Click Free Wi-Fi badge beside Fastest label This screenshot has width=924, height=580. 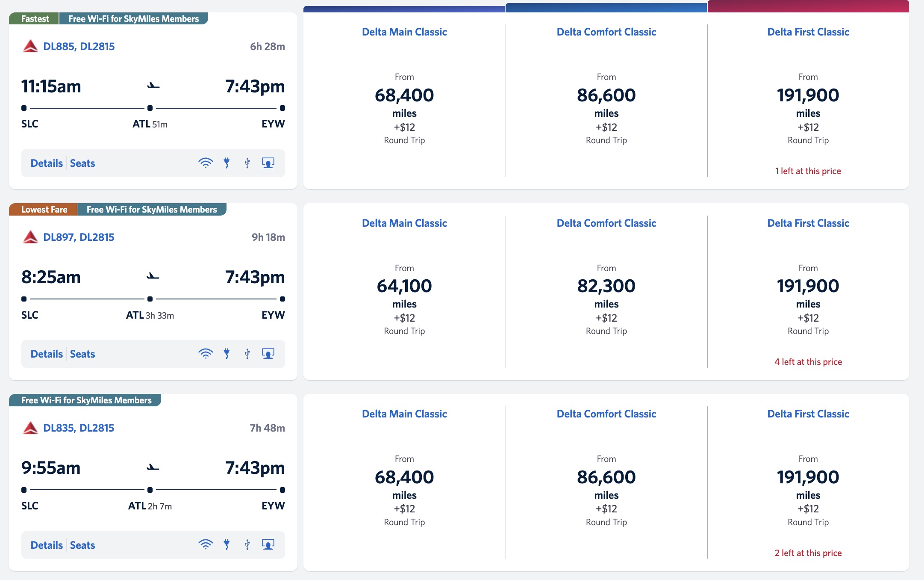click(134, 18)
